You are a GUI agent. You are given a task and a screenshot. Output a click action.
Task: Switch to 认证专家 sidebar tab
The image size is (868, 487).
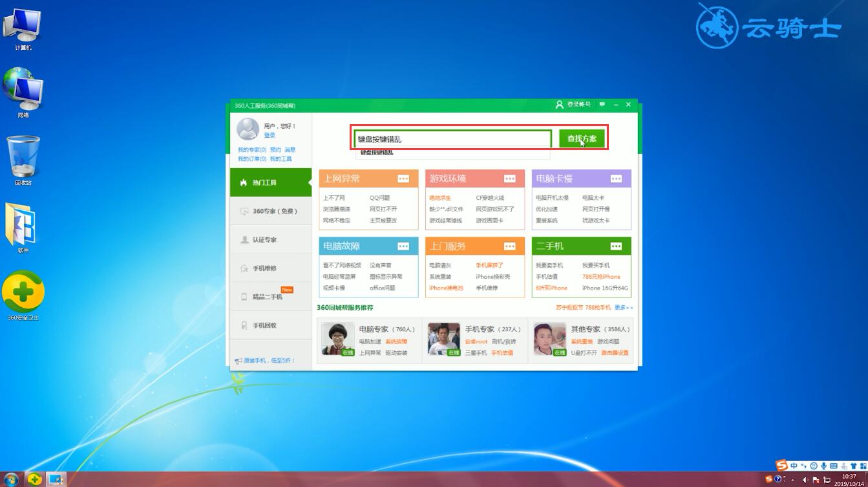271,239
